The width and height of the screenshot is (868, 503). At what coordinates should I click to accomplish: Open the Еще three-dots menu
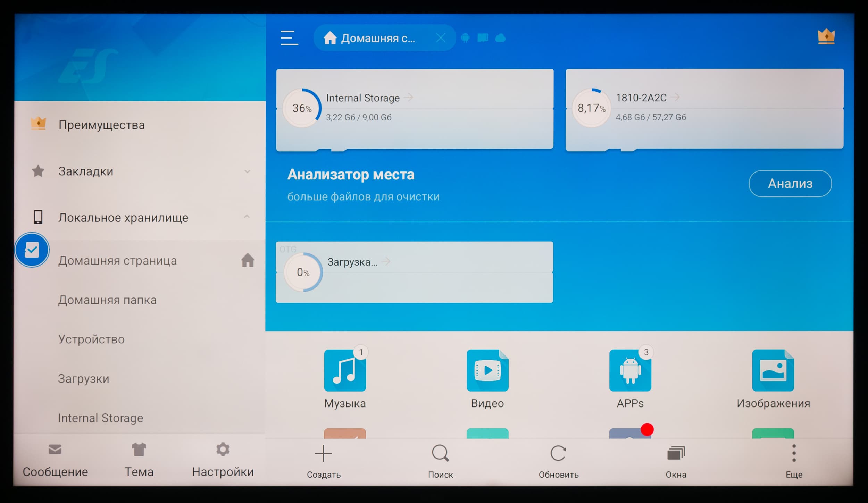794,453
